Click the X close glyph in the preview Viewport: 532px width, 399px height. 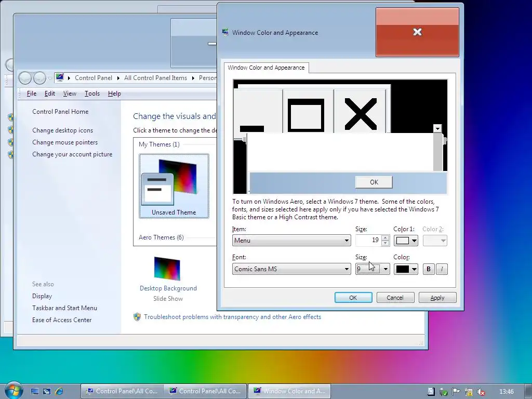[x=361, y=114]
